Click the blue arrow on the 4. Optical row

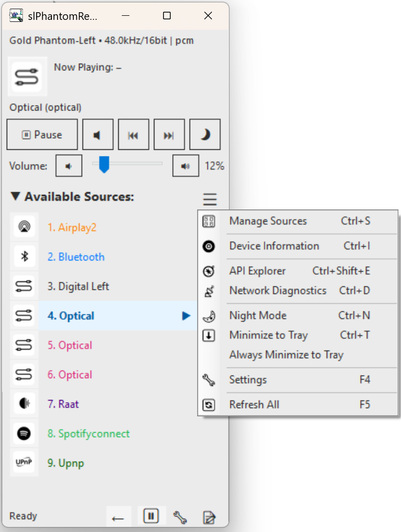(x=186, y=316)
